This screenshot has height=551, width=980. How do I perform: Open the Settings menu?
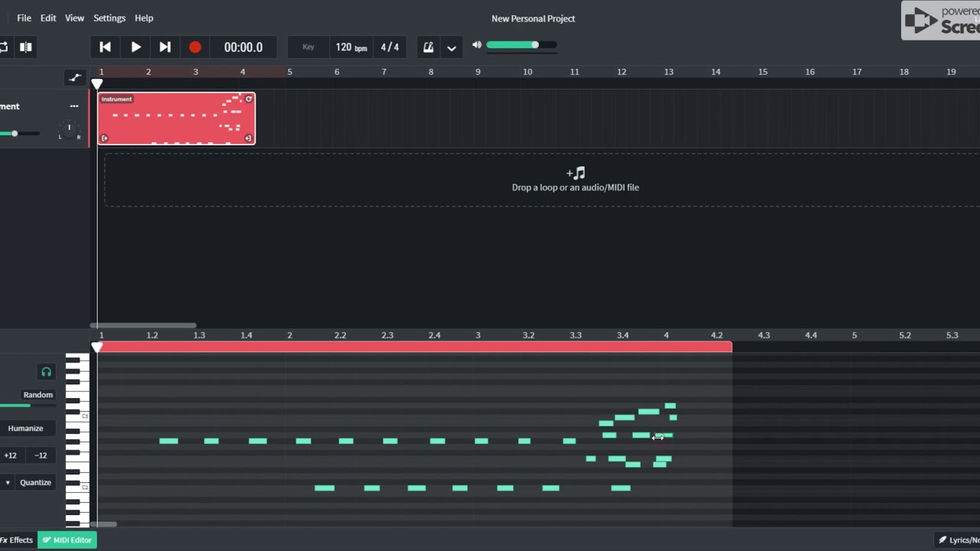(109, 18)
